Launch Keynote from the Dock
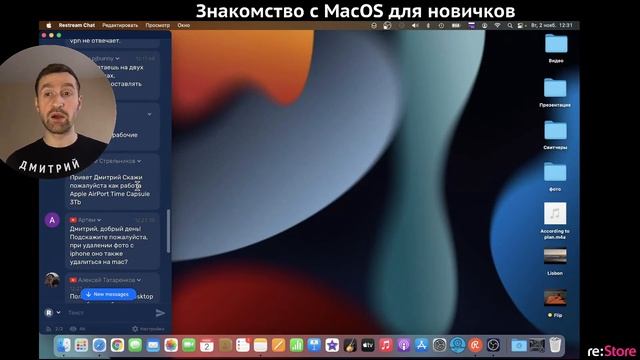 [314, 345]
